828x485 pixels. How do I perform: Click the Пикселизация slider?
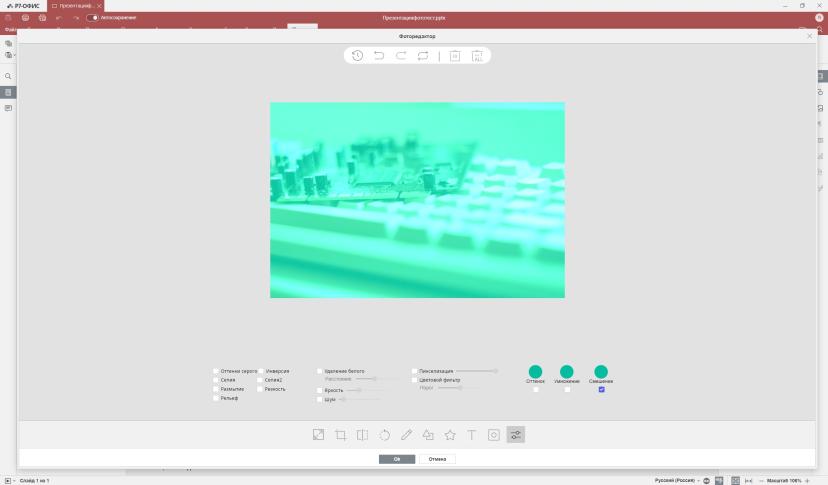pos(477,371)
